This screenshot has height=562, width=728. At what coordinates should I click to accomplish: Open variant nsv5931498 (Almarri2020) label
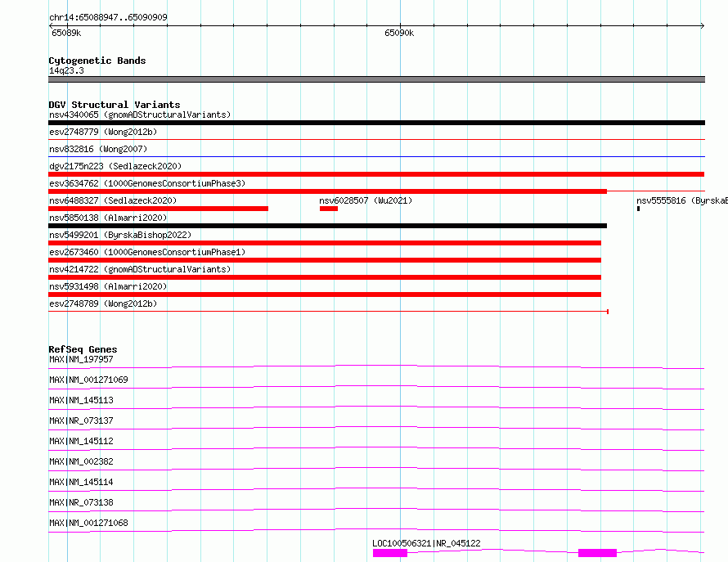108,286
